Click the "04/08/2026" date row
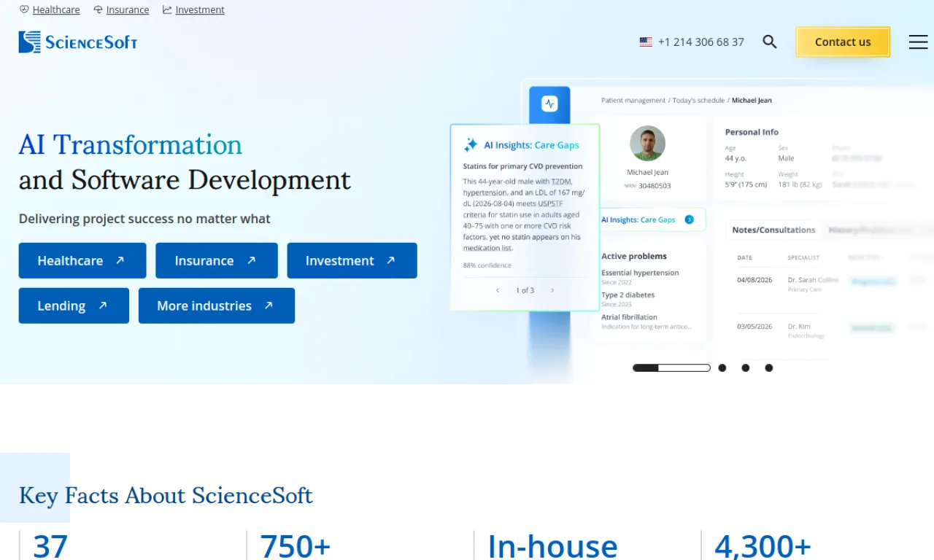Image resolution: width=934 pixels, height=560 pixels. click(x=754, y=280)
